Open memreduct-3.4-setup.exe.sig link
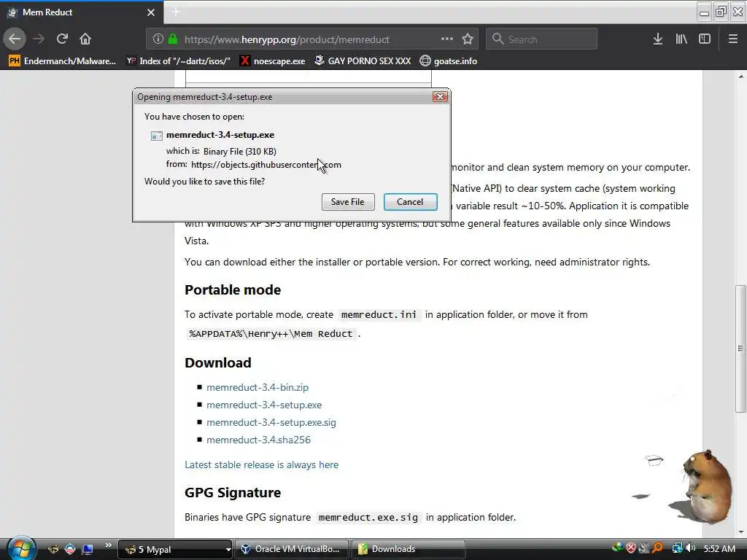747x560 pixels. click(271, 423)
